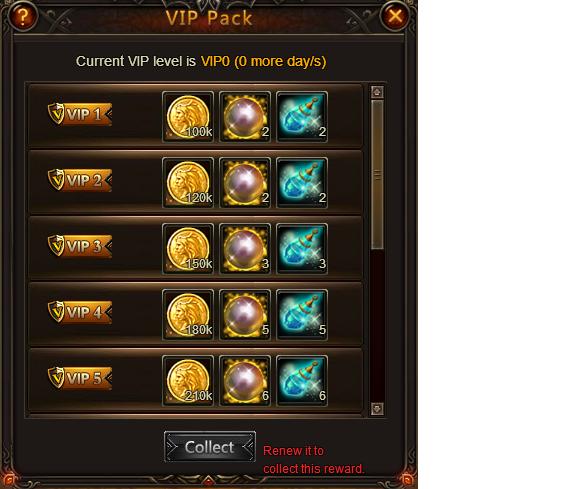This screenshot has height=489, width=576.
Task: Select the VIP 5 blue potion reward
Action: pyautogui.click(x=302, y=381)
